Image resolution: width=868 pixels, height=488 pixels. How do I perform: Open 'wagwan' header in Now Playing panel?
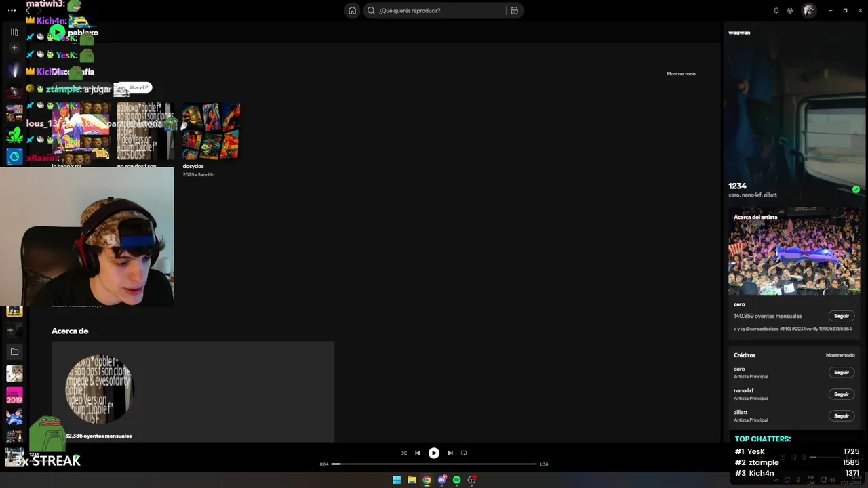739,32
